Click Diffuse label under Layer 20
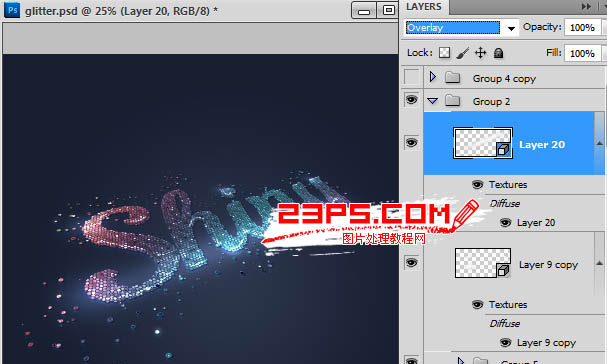 [x=504, y=203]
